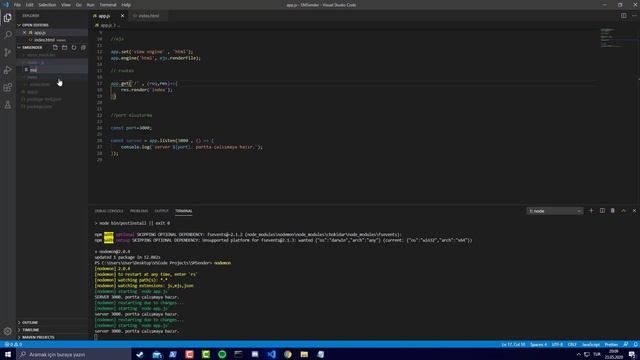The image size is (640, 360).
Task: Click the Windows taskbar search box
Action: (x=73, y=354)
